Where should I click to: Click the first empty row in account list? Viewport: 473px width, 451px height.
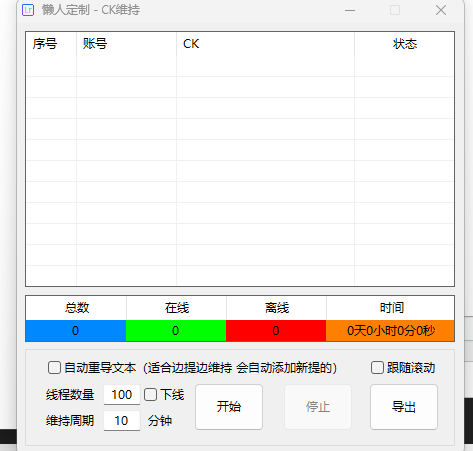(240, 87)
